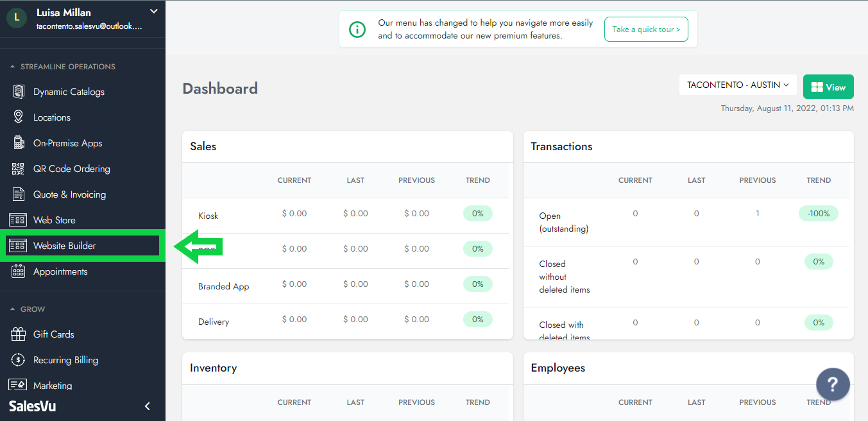Click the Take a quick tour button
Viewport: 868px width, 421px height.
point(646,30)
